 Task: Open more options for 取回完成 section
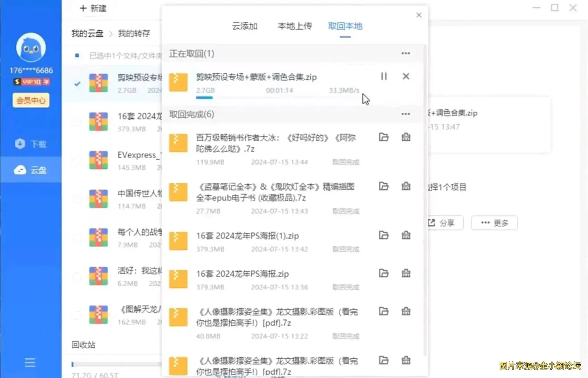(405, 114)
